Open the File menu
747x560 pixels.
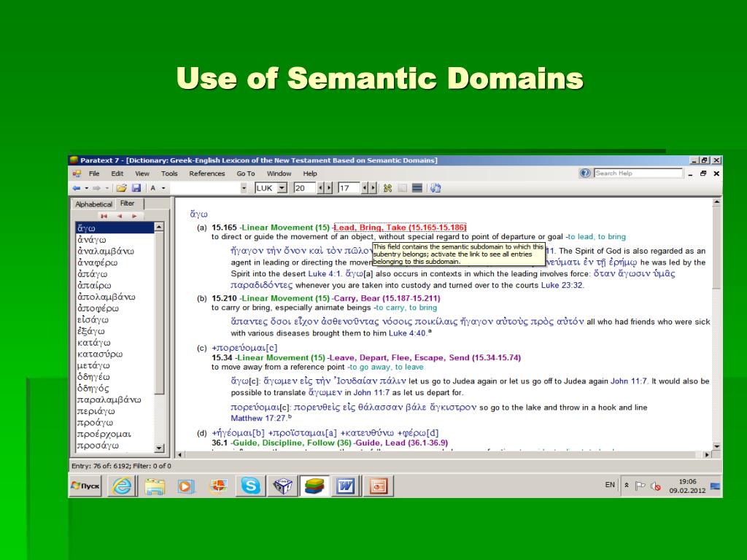point(94,174)
